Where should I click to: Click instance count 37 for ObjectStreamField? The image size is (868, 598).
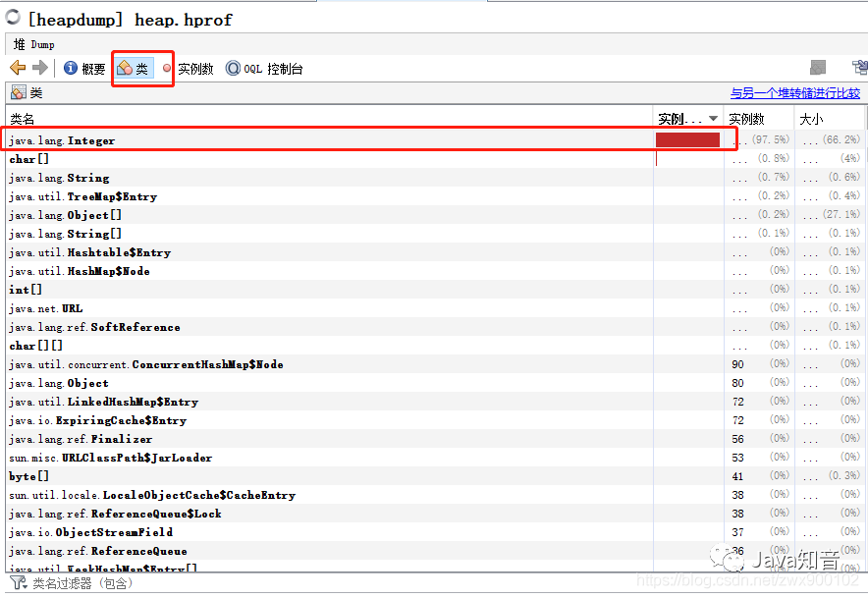(x=738, y=532)
